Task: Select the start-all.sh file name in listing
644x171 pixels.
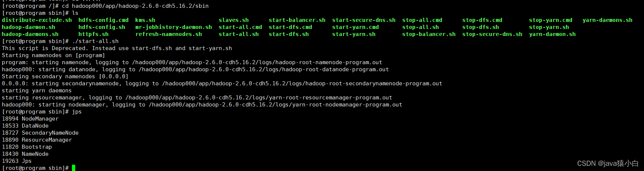Action: coord(239,34)
